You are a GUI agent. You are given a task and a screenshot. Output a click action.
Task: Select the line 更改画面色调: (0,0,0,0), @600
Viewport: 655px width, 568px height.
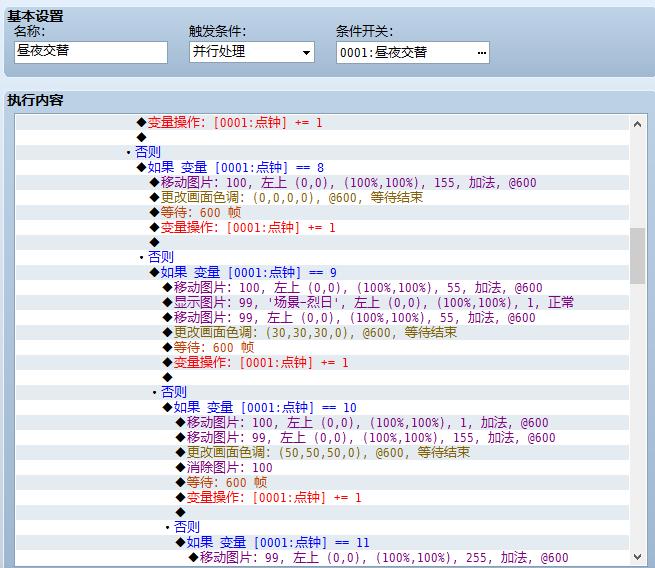point(322,198)
